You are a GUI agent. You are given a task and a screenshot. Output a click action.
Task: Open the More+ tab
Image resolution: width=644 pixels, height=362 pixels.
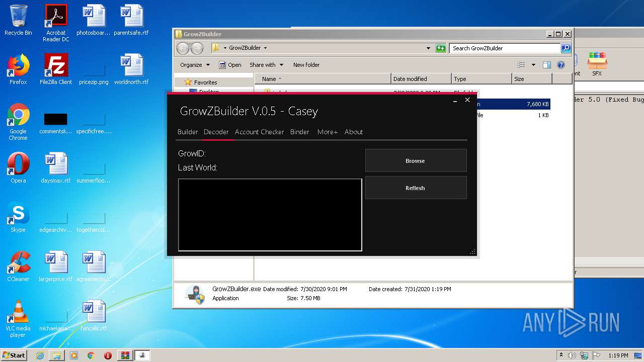[x=327, y=132]
